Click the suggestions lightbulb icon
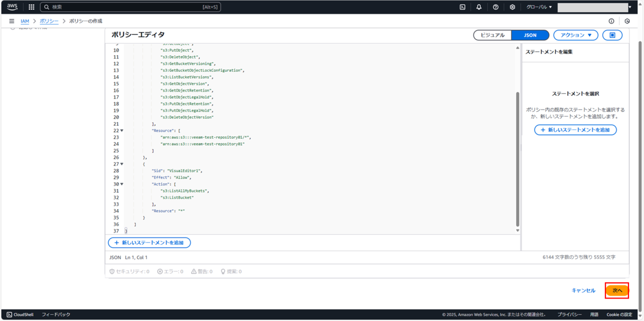This screenshot has width=644, height=321. tap(223, 272)
